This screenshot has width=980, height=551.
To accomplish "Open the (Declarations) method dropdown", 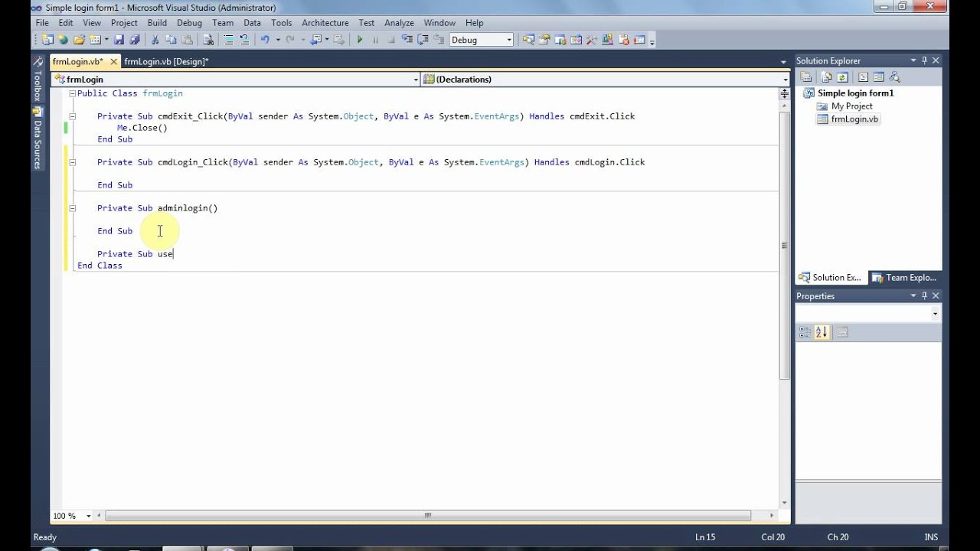I will pos(786,80).
